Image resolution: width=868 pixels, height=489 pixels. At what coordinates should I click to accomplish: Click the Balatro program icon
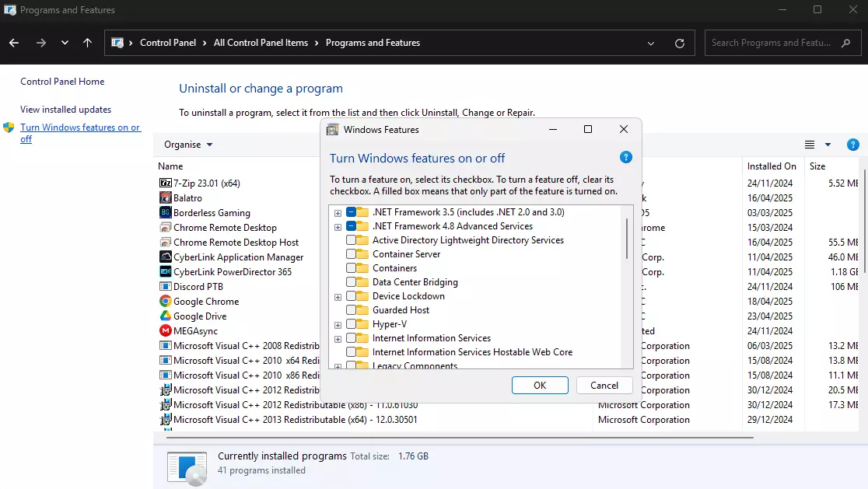(x=165, y=198)
